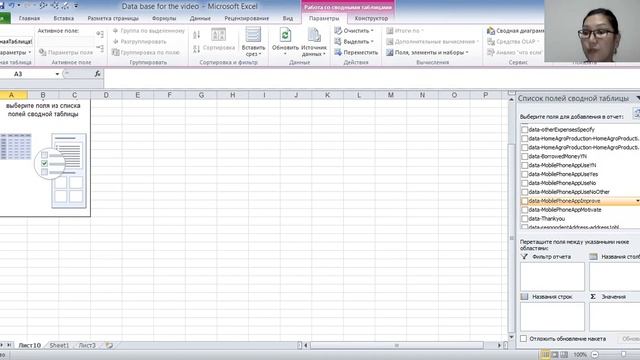Click the Фильтр отчета funnel icon
This screenshot has height=360, width=640.
(x=524, y=257)
